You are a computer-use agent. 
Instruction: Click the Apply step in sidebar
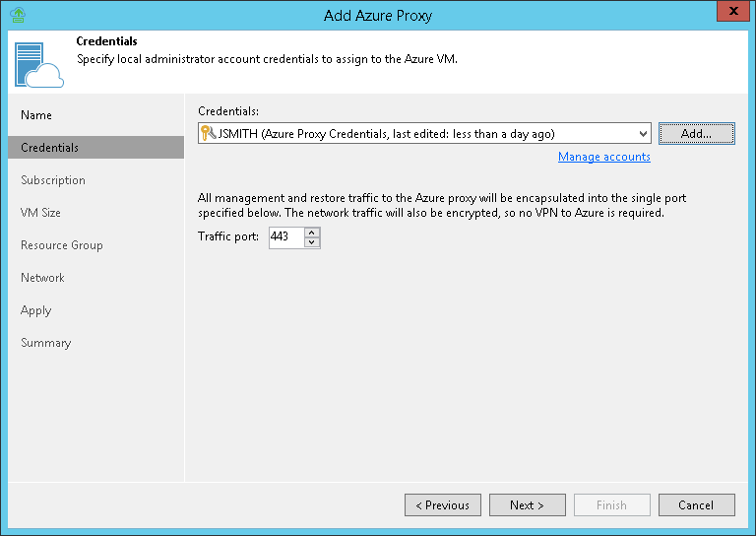pyautogui.click(x=35, y=310)
